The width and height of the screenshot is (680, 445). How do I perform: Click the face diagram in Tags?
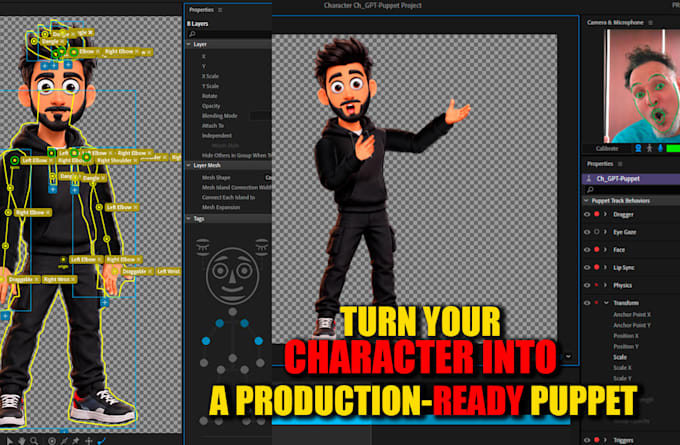[232, 275]
